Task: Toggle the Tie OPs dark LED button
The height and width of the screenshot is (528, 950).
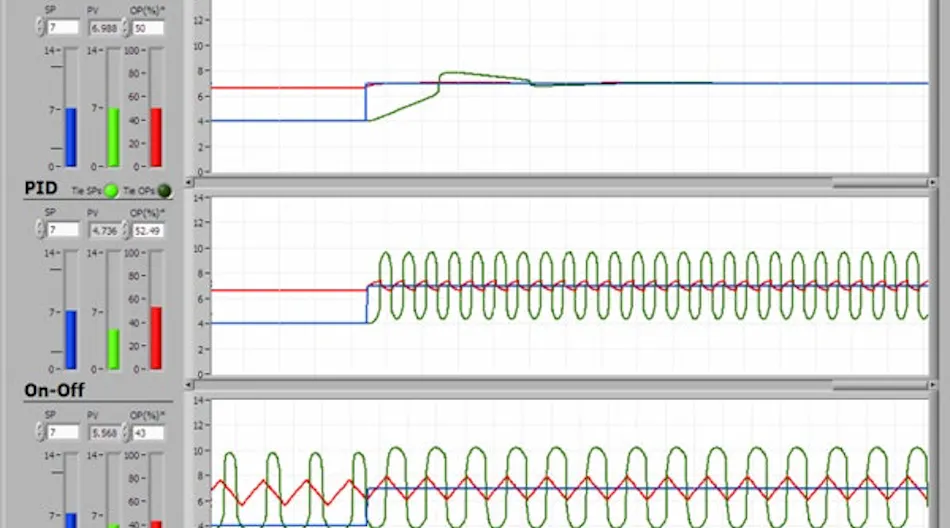Action: point(164,190)
